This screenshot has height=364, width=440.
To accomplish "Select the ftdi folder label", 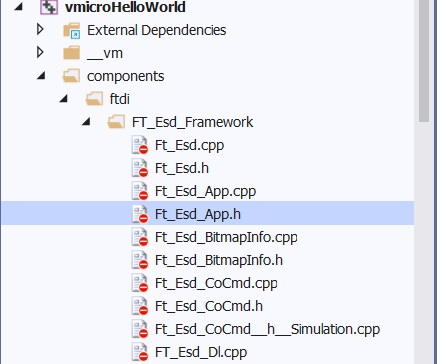I will point(120,99).
